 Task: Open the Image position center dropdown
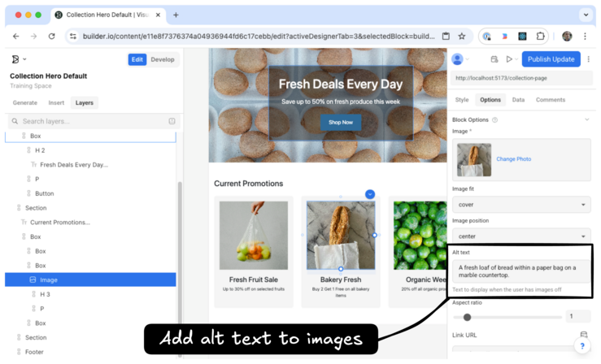click(521, 236)
